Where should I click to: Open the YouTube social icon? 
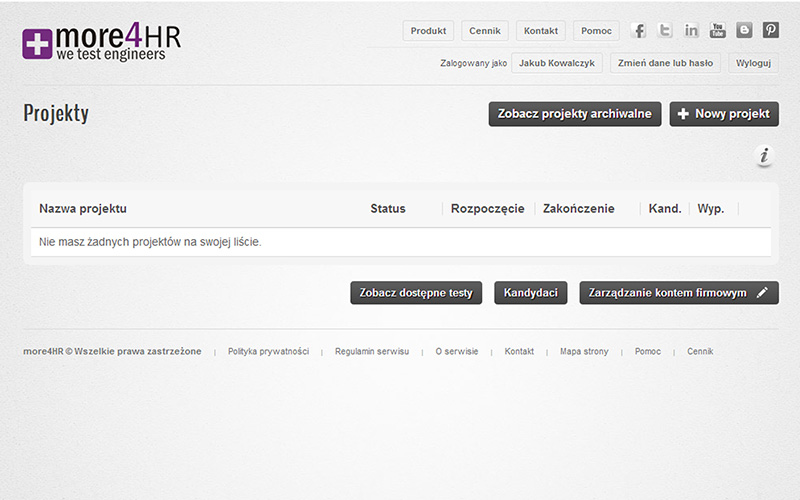(717, 31)
